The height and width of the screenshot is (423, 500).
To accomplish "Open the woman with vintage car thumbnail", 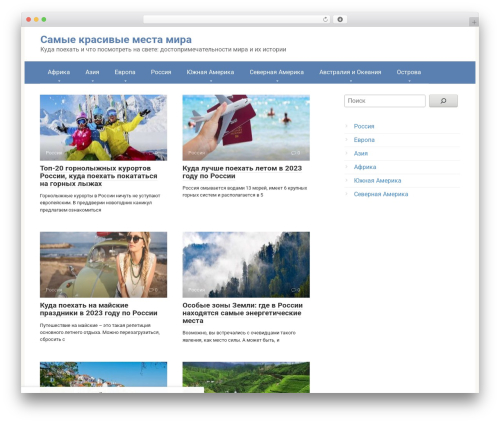I will tap(103, 265).
